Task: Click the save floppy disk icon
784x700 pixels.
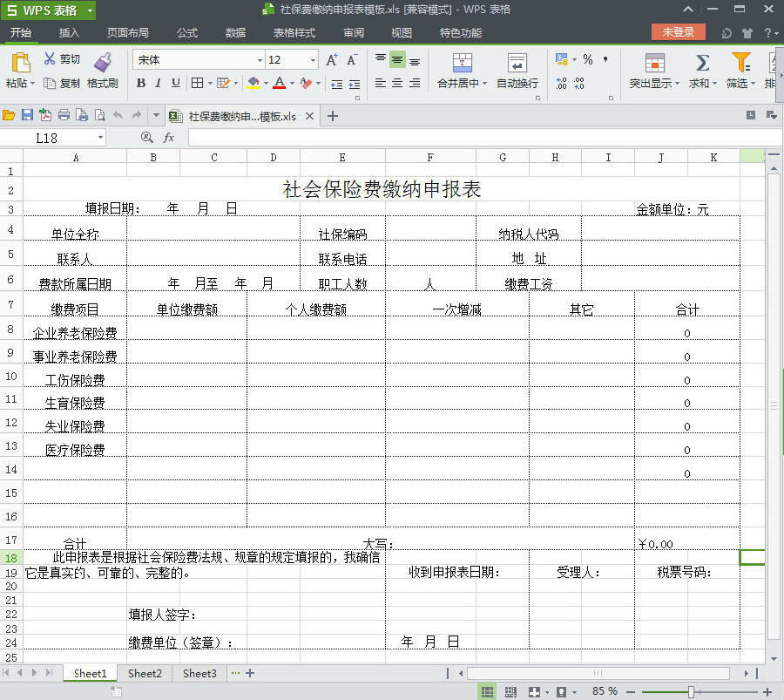Action: click(x=27, y=116)
